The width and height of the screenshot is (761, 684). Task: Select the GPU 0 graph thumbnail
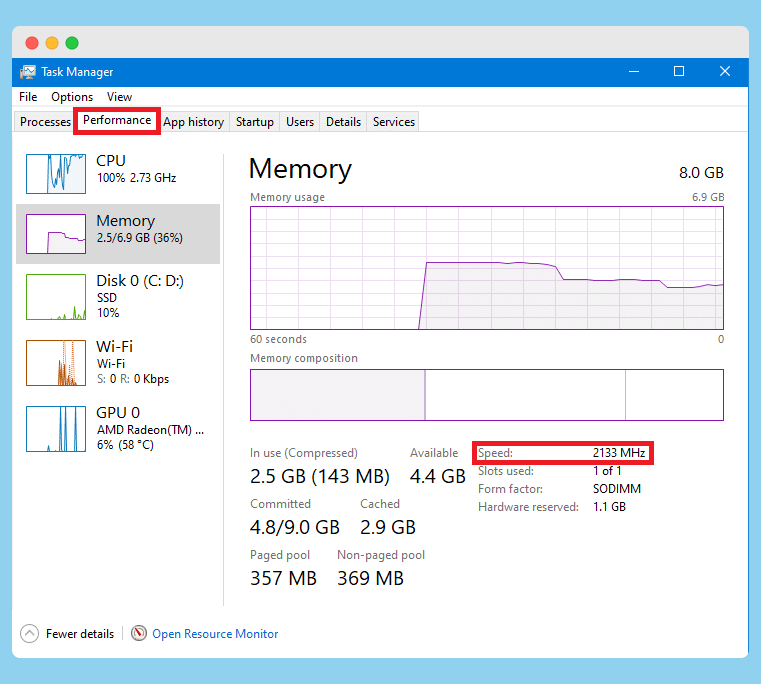(56, 429)
